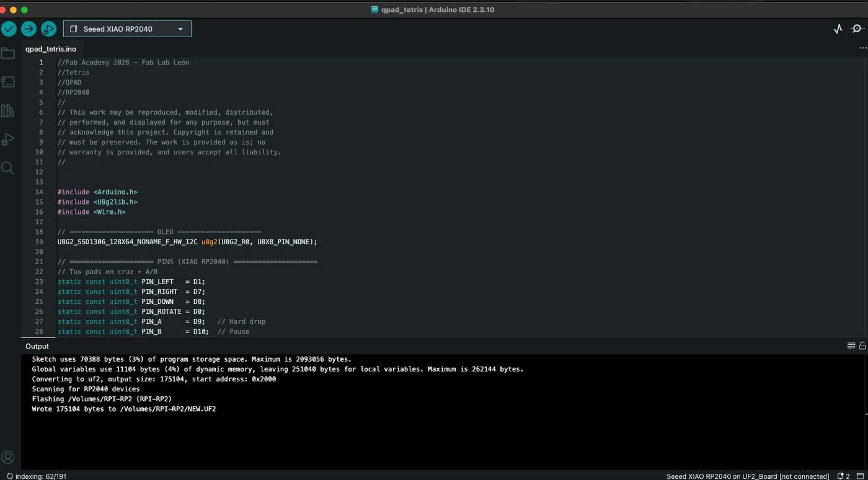Image resolution: width=868 pixels, height=480 pixels.
Task: Click the '// Pause' comment
Action: coord(233,331)
